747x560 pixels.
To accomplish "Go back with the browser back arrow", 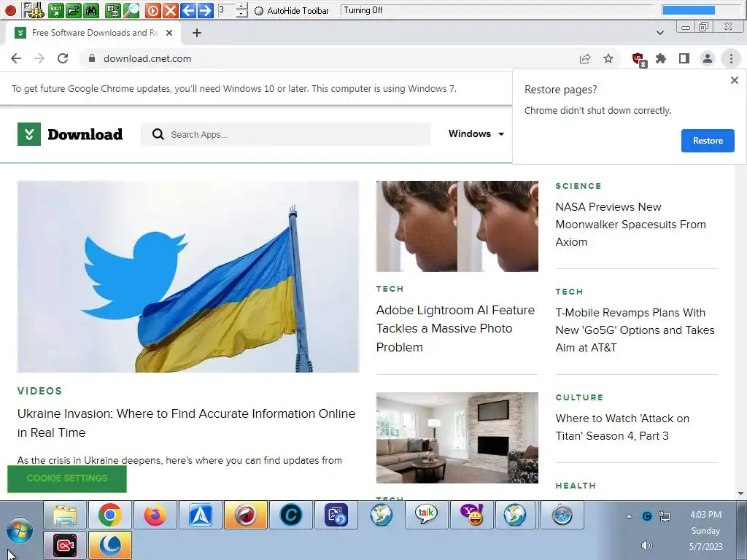I will (16, 58).
